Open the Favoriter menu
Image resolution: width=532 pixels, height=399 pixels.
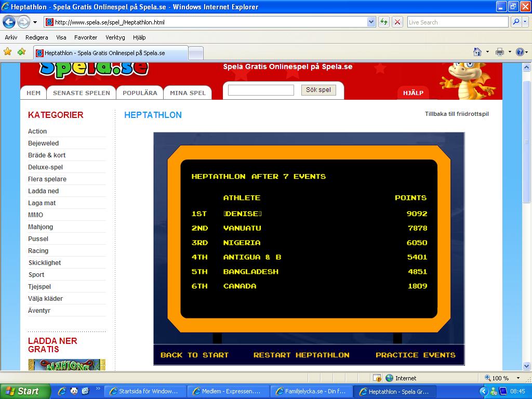coord(86,37)
